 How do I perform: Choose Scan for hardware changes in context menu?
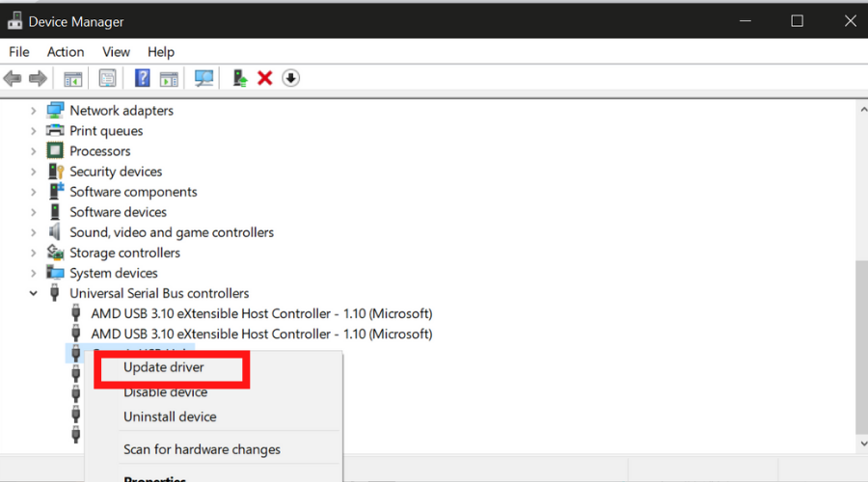tap(202, 449)
